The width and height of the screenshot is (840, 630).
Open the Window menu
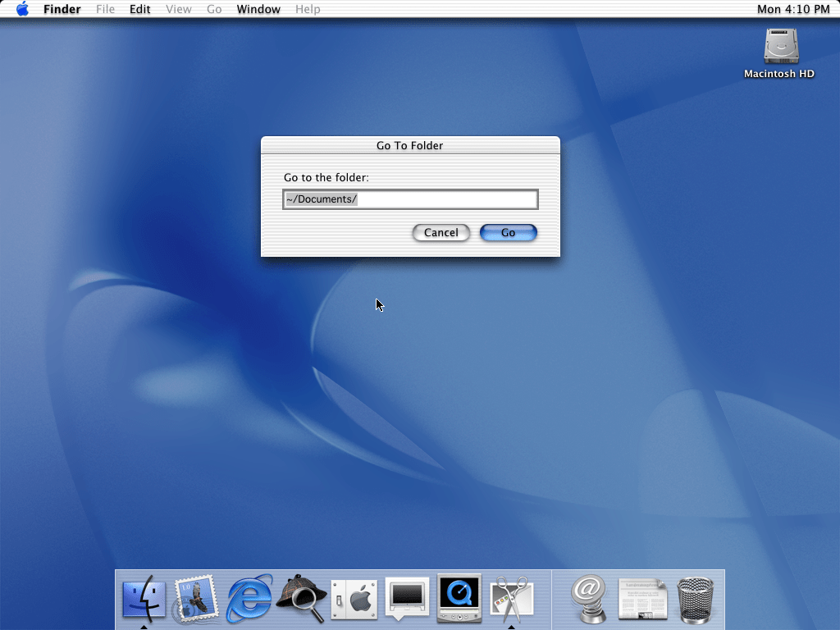click(258, 9)
